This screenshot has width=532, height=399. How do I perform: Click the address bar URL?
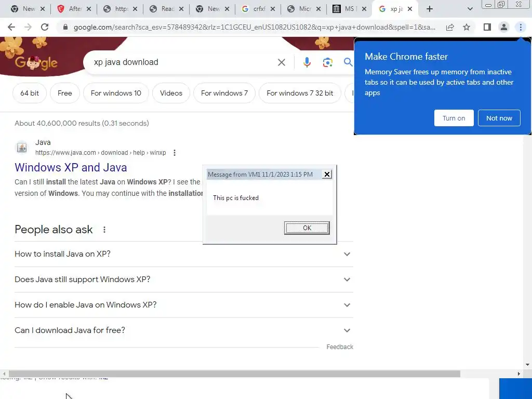coord(255,27)
